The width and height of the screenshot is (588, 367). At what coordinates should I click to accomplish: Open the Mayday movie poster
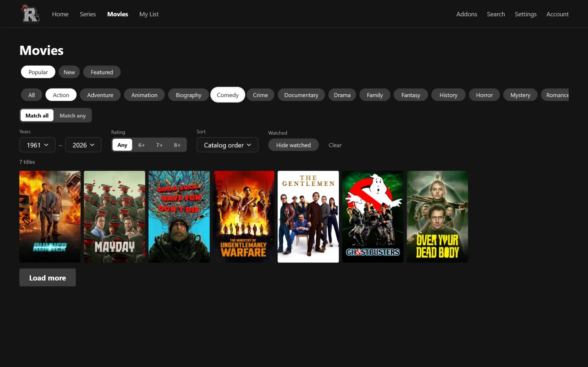point(114,217)
